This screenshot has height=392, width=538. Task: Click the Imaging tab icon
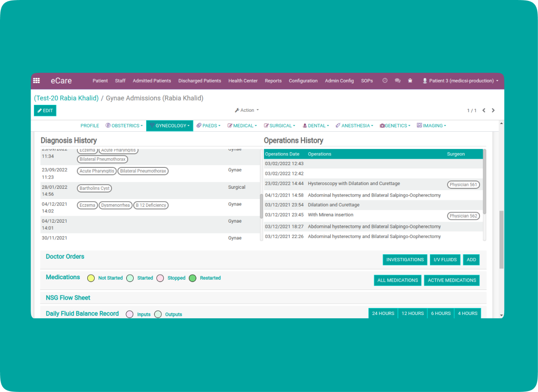tap(419, 126)
